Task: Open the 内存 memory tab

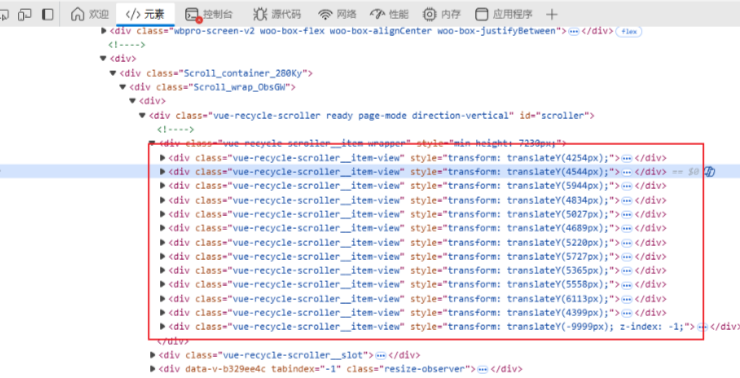Action: coord(441,14)
